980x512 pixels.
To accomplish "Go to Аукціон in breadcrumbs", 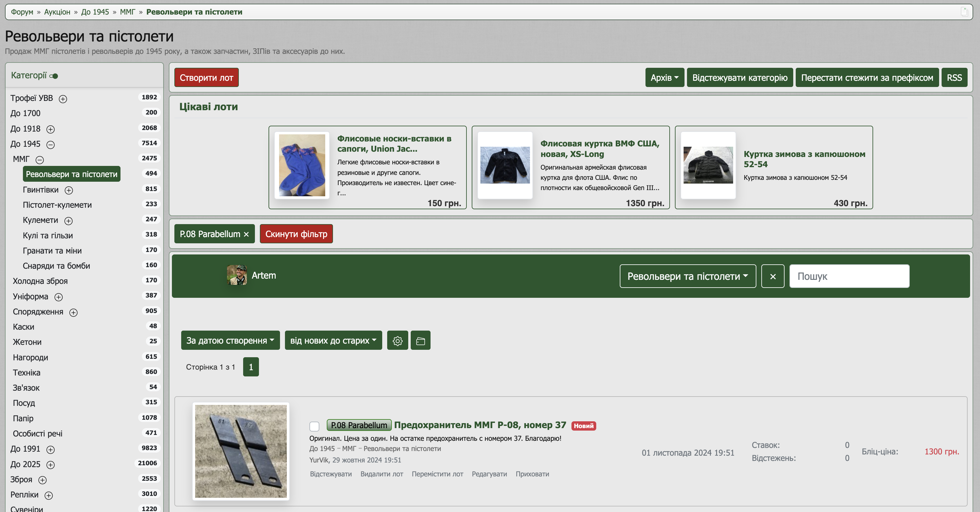I will [x=57, y=12].
